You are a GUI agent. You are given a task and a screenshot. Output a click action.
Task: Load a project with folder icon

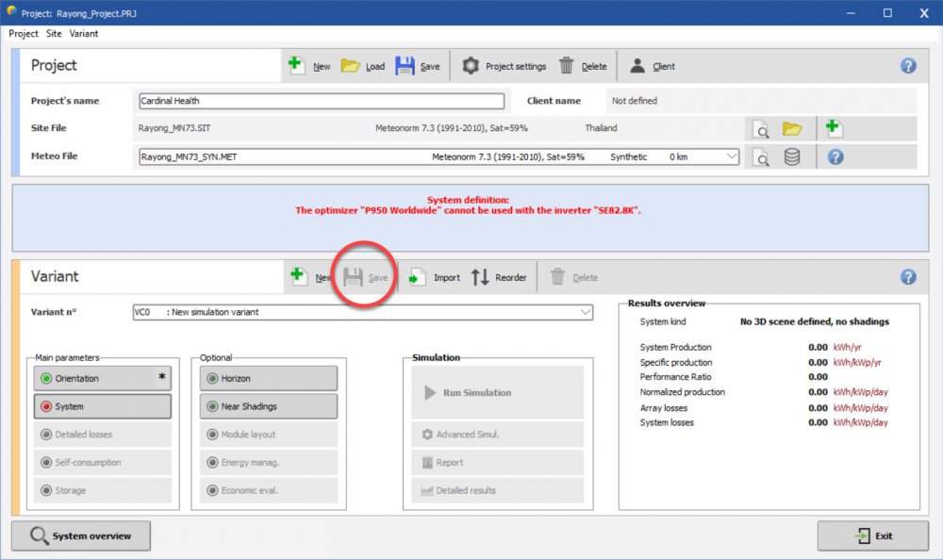coord(350,66)
